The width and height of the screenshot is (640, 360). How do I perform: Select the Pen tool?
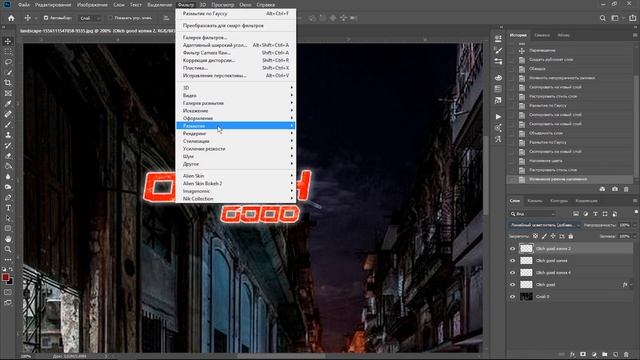pos(8,198)
